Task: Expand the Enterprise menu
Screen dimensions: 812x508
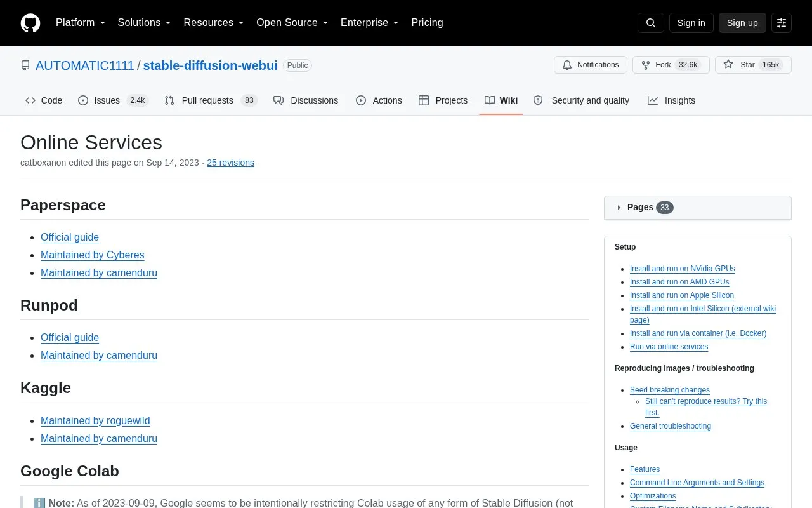Action: pyautogui.click(x=370, y=23)
